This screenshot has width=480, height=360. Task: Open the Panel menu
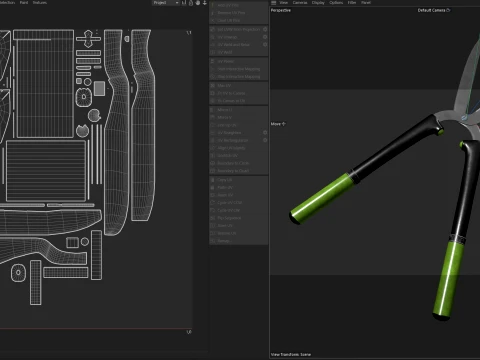366,3
